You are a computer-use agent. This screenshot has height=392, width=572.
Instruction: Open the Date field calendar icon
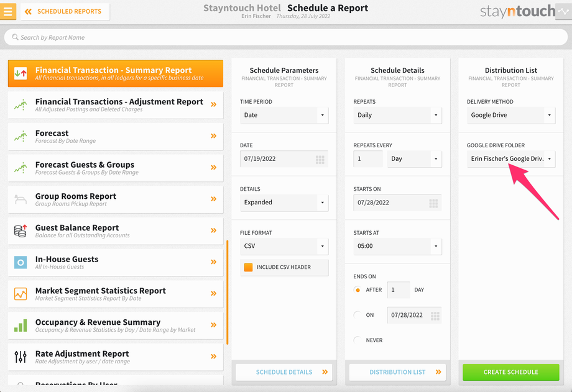(320, 160)
